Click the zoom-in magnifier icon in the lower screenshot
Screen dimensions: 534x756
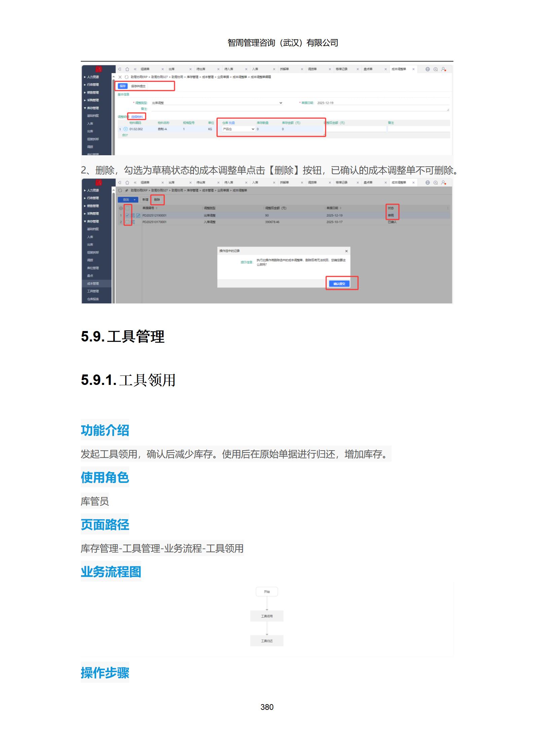[x=435, y=183]
